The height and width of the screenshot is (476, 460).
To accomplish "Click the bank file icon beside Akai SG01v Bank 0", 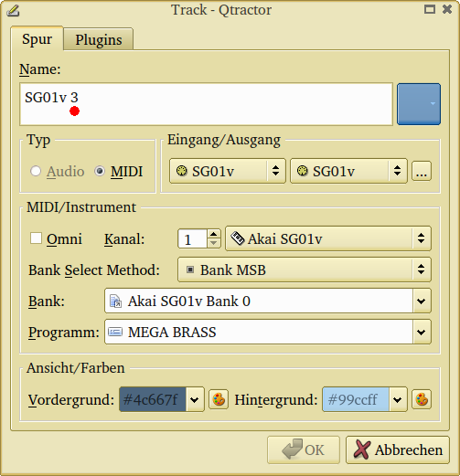I will point(115,301).
